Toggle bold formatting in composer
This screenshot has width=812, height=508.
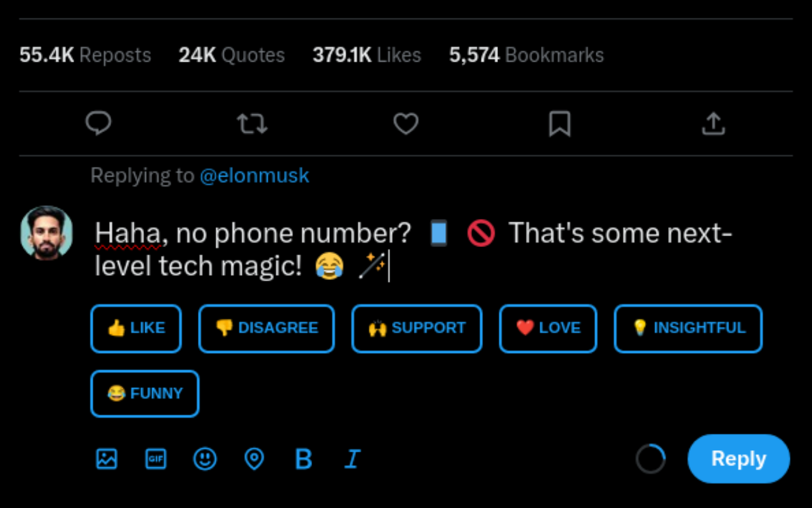[x=303, y=458]
